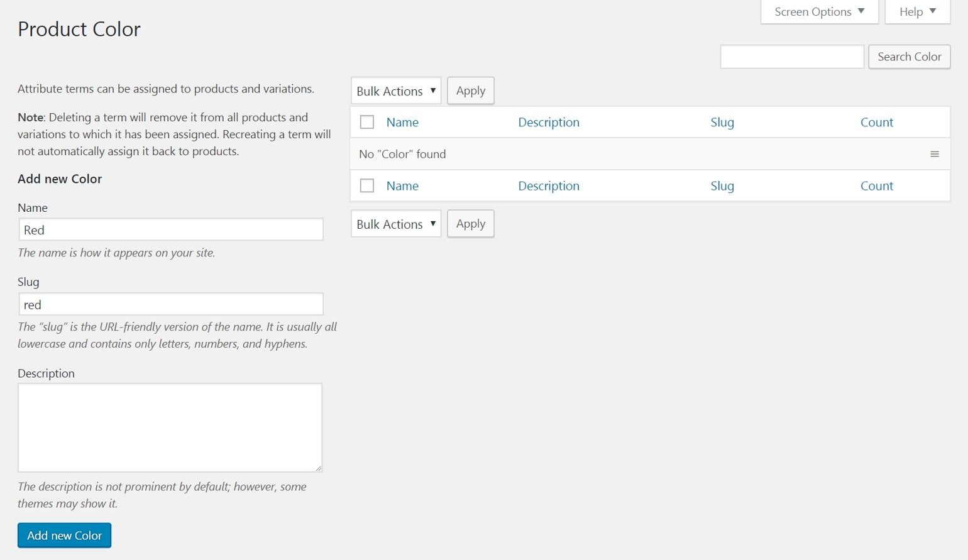Click the row details list icon
The image size is (968, 560).
click(x=935, y=153)
